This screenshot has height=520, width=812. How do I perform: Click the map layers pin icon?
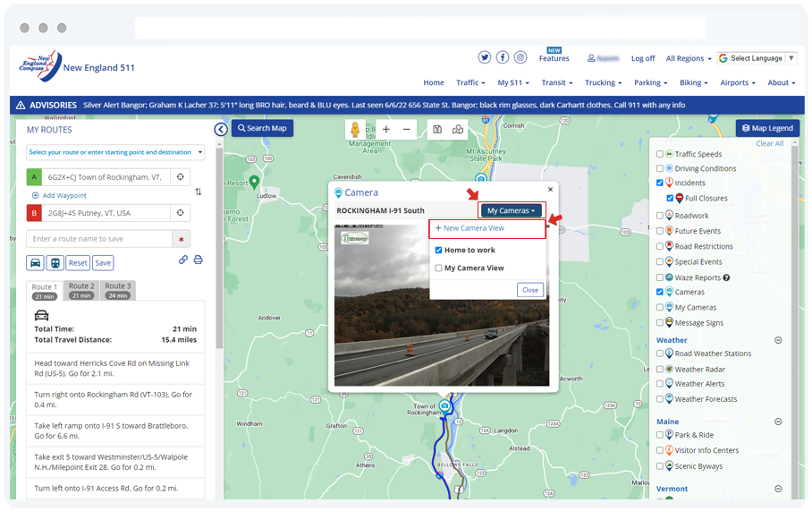[x=458, y=130]
